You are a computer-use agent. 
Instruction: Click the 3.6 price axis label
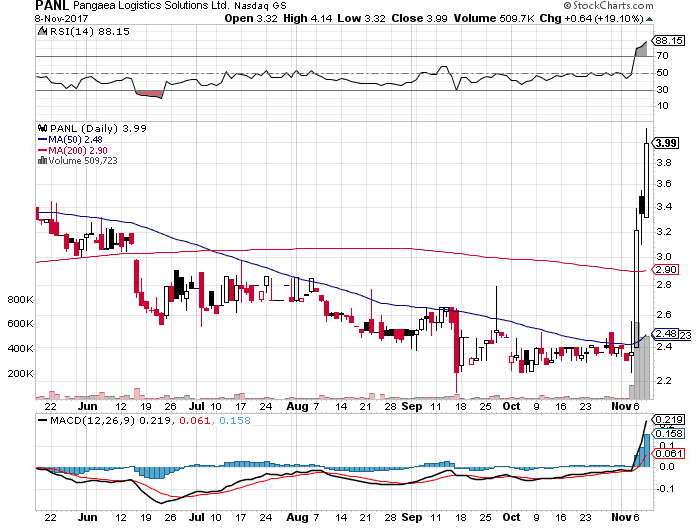(x=663, y=184)
